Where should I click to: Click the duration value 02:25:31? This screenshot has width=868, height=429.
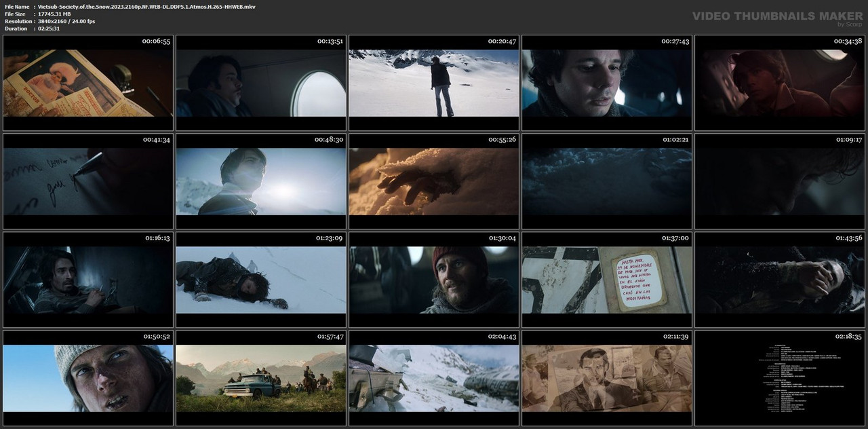(49, 29)
